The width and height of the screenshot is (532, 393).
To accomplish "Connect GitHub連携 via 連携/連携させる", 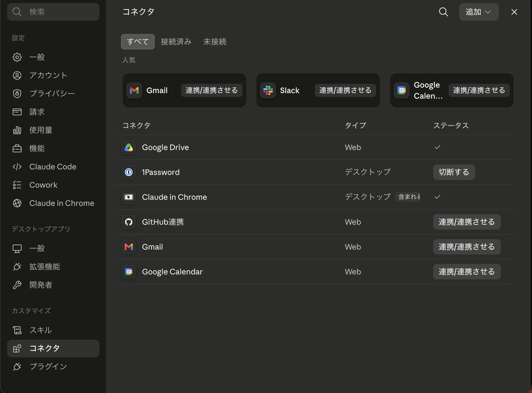I will (x=467, y=222).
